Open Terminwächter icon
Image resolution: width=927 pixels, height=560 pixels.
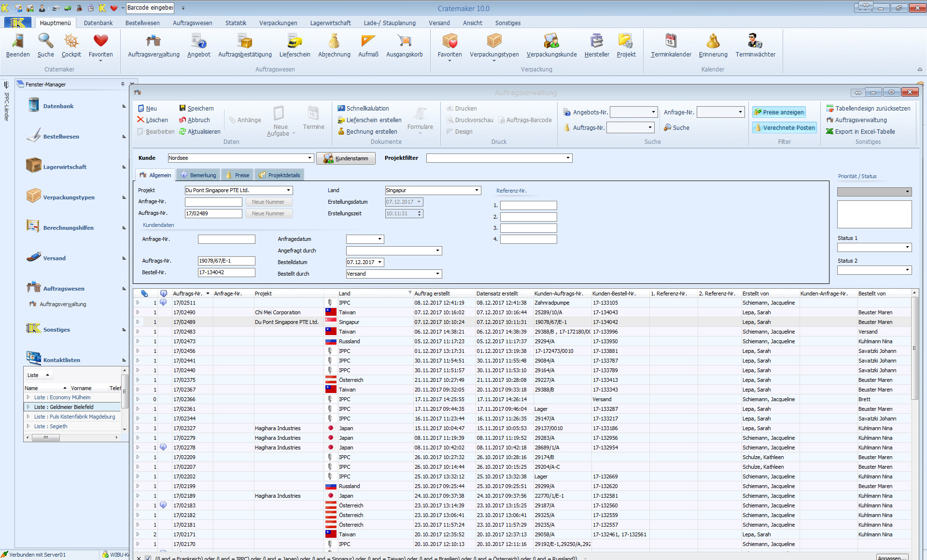(x=755, y=45)
